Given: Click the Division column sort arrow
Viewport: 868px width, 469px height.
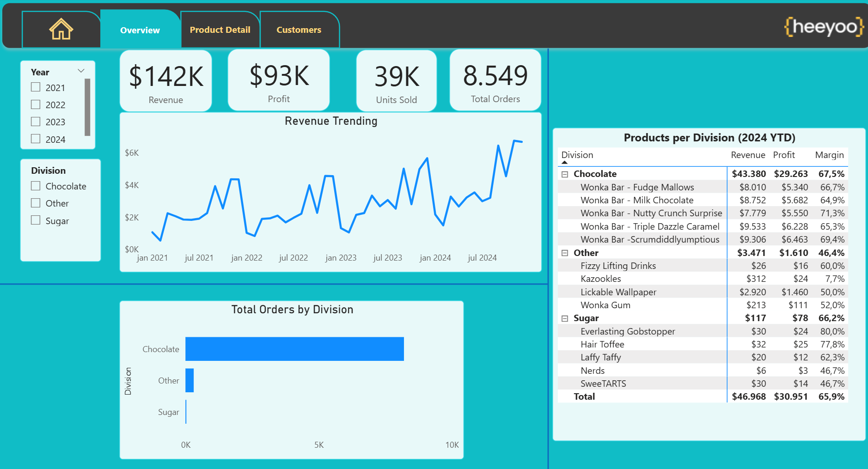Looking at the screenshot, I should point(564,163).
